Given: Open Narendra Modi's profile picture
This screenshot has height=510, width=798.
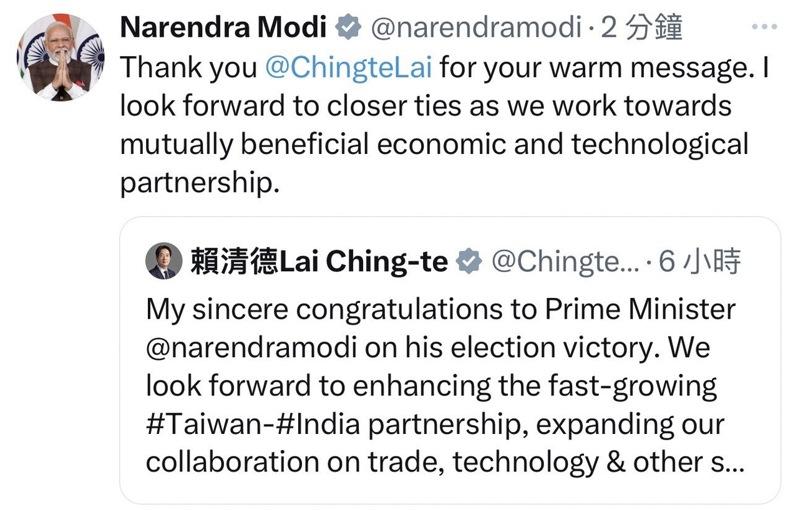Looking at the screenshot, I should coord(61,57).
